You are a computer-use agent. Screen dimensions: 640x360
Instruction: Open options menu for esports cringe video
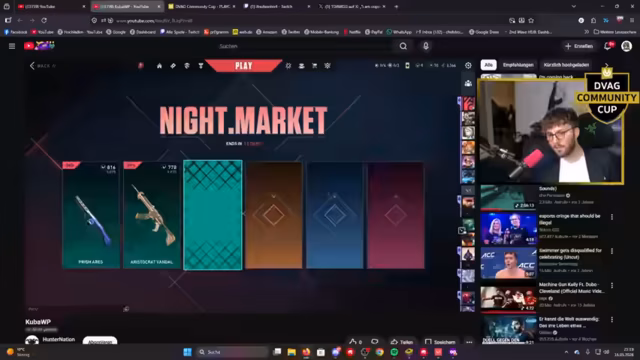click(612, 217)
